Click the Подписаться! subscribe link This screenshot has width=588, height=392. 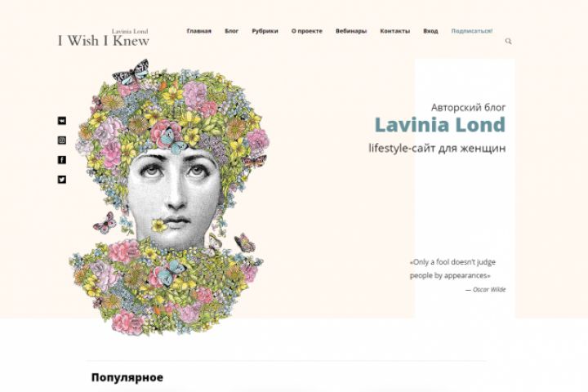click(472, 31)
